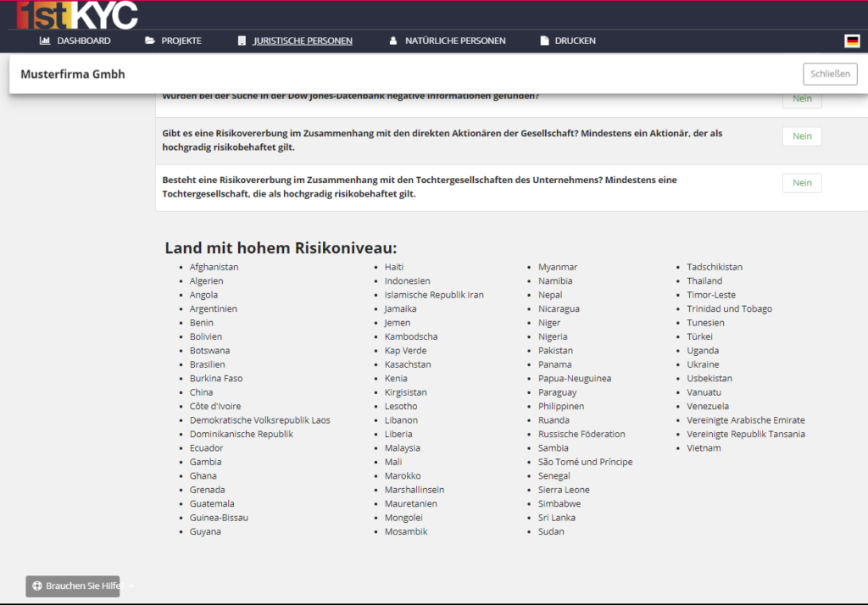This screenshot has width=868, height=605.
Task: Click Philippinen in the high-risk list
Action: [561, 406]
